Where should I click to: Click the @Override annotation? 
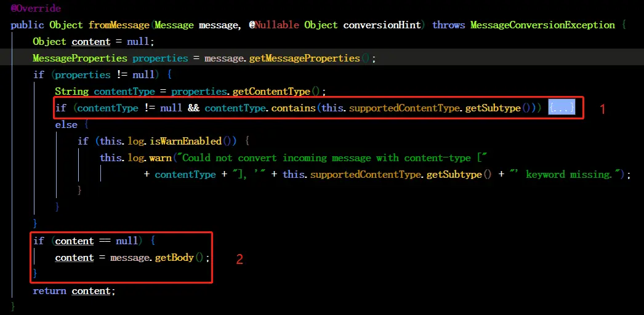(x=36, y=8)
